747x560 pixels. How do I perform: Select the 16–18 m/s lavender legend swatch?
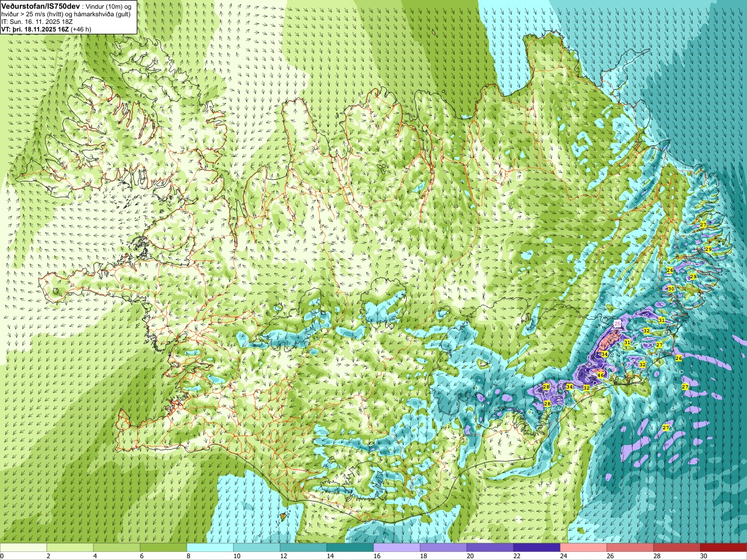[x=397, y=548]
